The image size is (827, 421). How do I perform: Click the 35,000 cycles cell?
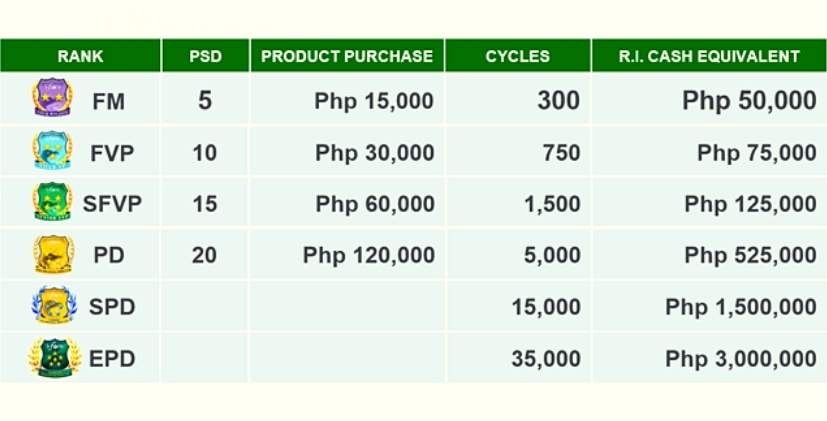point(546,359)
